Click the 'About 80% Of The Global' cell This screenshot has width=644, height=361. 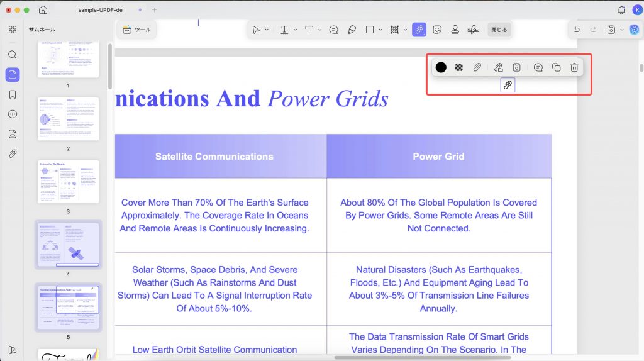438,215
